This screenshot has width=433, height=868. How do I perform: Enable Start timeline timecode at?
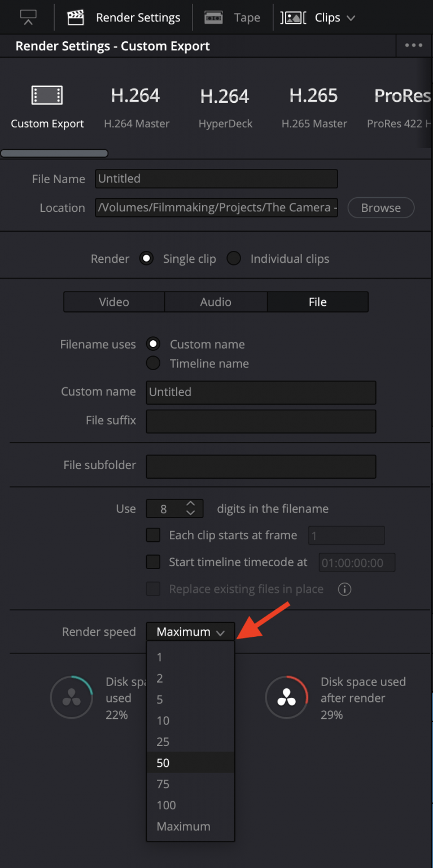click(152, 562)
